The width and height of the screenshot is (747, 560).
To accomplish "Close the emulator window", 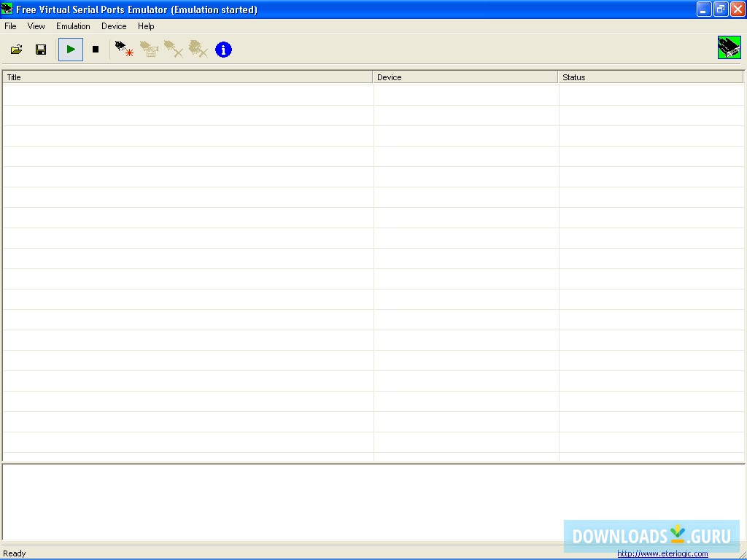I will [738, 9].
